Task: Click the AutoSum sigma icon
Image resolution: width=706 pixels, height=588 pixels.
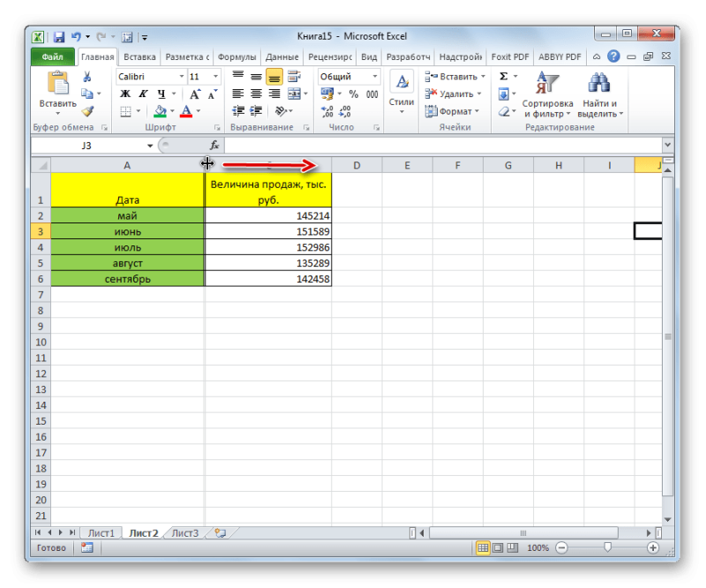Action: (x=504, y=76)
